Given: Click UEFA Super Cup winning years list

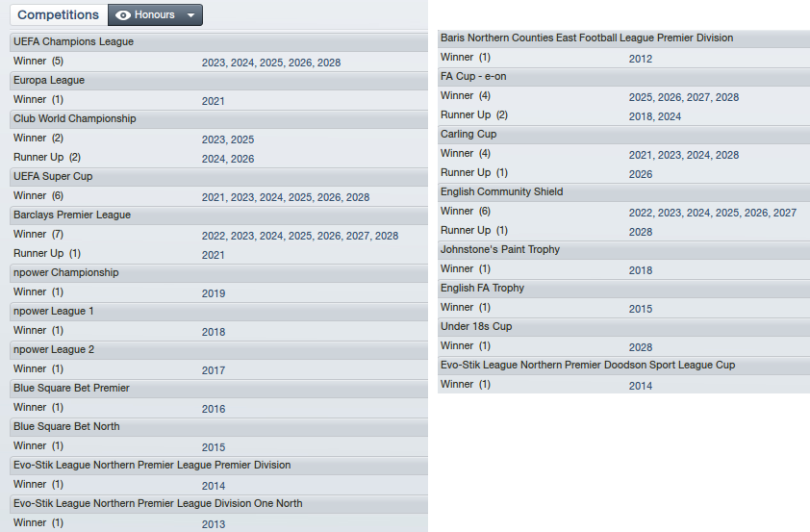Looking at the screenshot, I should [x=286, y=197].
